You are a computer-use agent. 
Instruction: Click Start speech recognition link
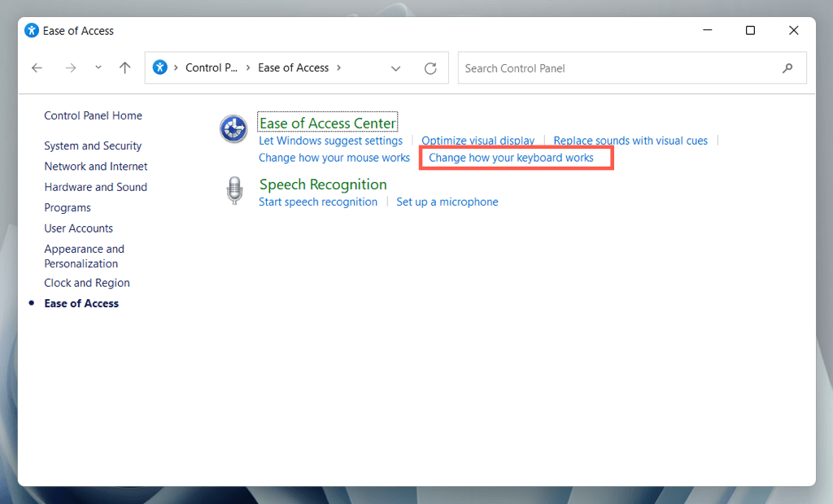tap(318, 202)
